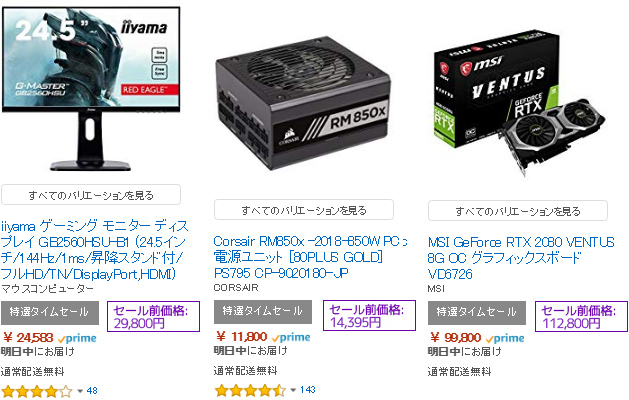Image resolution: width=629 pixels, height=400 pixels.
Task: Click the star rating of Corsair power supply
Action: [x=250, y=390]
